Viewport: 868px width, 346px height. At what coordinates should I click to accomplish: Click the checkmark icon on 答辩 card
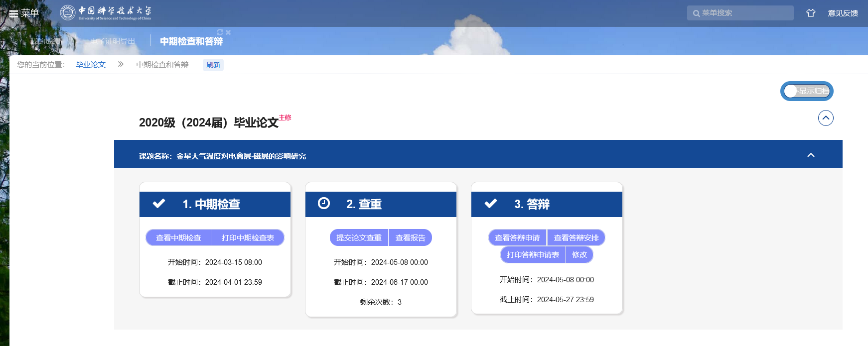point(491,204)
